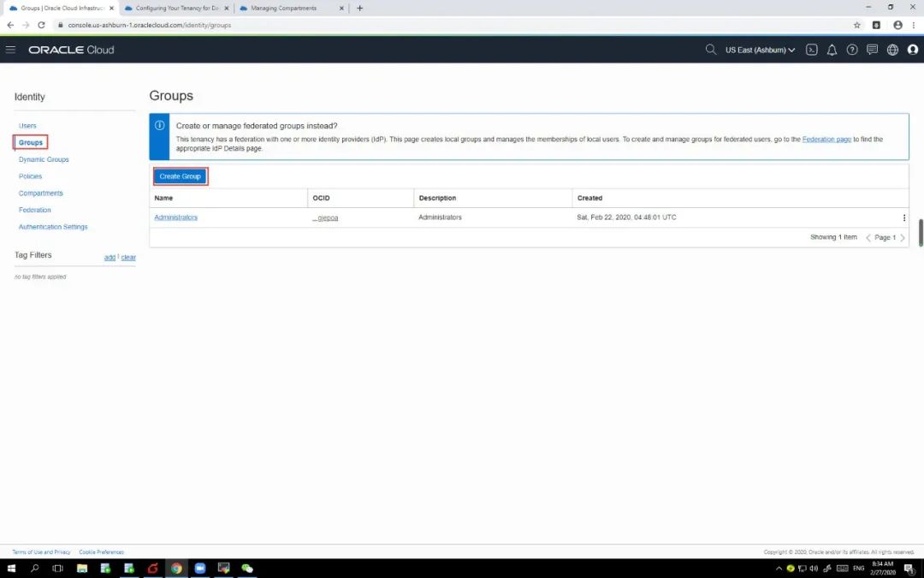Show hidden system tray icons

coord(779,569)
